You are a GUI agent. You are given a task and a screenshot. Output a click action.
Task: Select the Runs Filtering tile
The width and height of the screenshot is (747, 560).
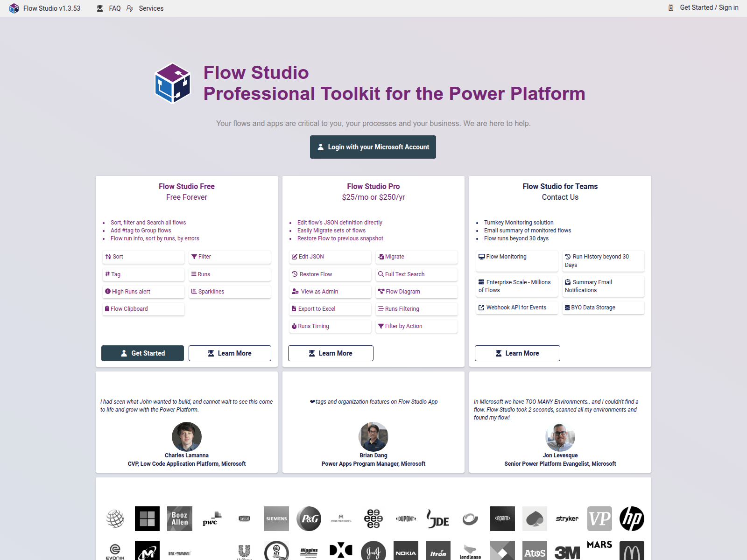point(416,309)
